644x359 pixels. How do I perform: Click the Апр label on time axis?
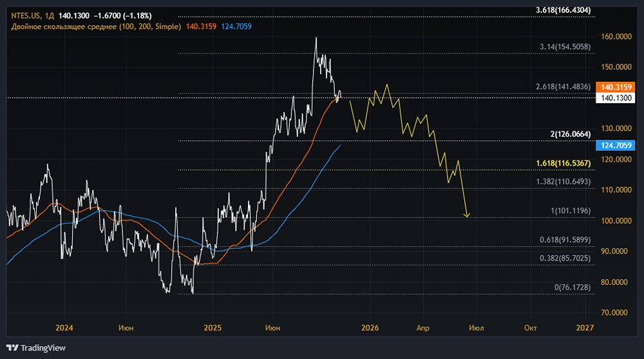(x=422, y=328)
